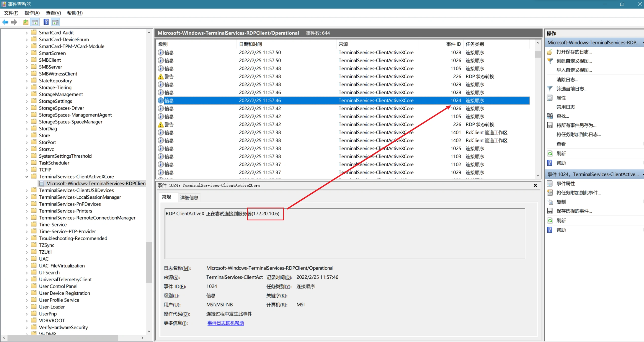The image size is (644, 342).
Task: Click the forward arrow toolbar icon
Action: coord(14,22)
